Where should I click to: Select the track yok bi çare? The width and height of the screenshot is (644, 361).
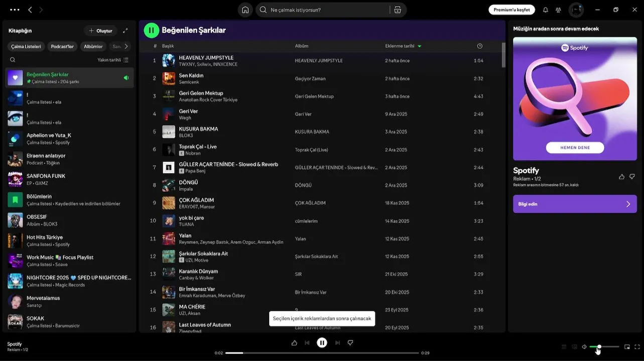[x=191, y=218]
